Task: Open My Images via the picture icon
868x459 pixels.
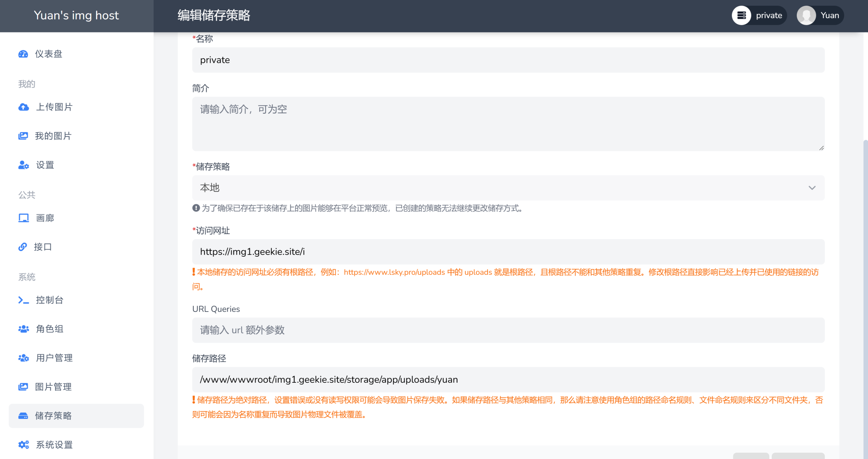Action: [x=23, y=136]
